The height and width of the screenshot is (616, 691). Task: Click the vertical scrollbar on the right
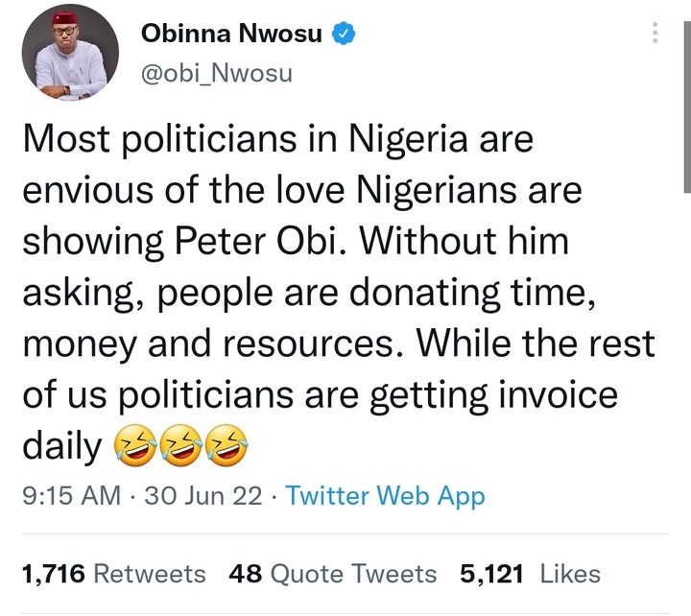pyautogui.click(x=685, y=96)
